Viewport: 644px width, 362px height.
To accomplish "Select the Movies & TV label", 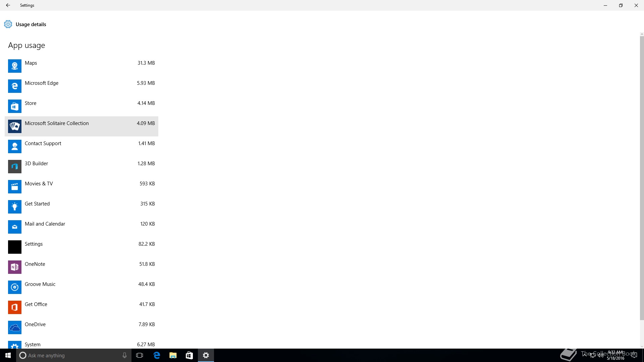I will click(x=39, y=184).
